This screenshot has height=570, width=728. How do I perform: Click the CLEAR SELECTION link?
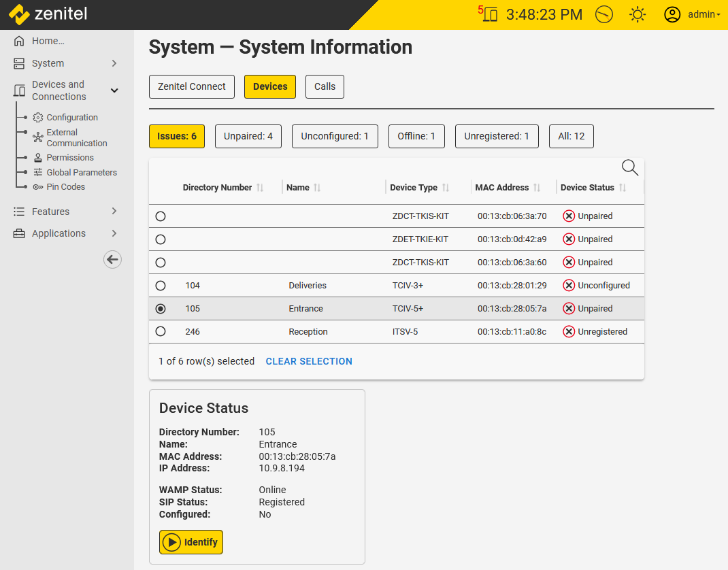(x=309, y=361)
